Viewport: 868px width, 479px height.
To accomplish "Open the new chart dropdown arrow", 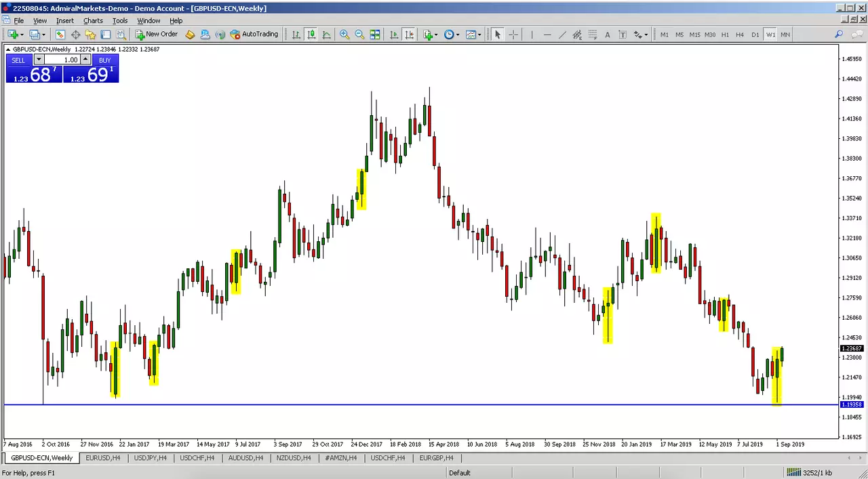I will pyautogui.click(x=22, y=35).
